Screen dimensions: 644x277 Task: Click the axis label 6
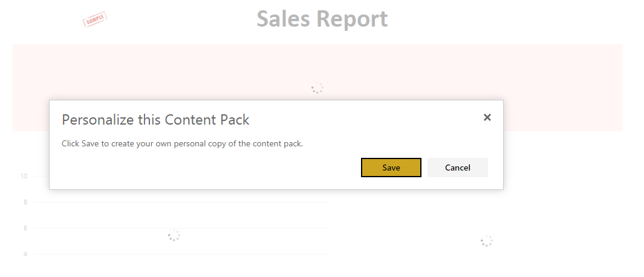25,228
